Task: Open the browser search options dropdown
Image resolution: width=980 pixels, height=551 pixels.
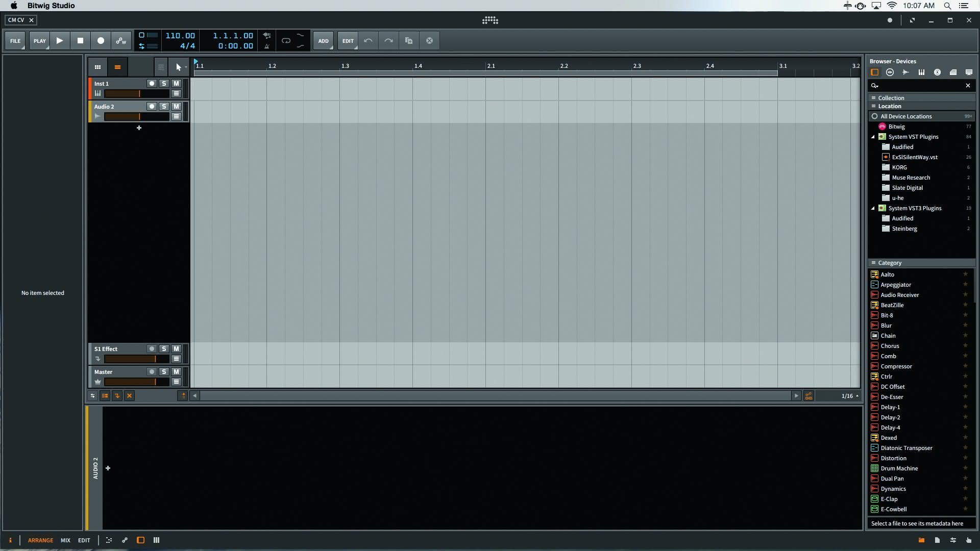Action: coord(875,86)
